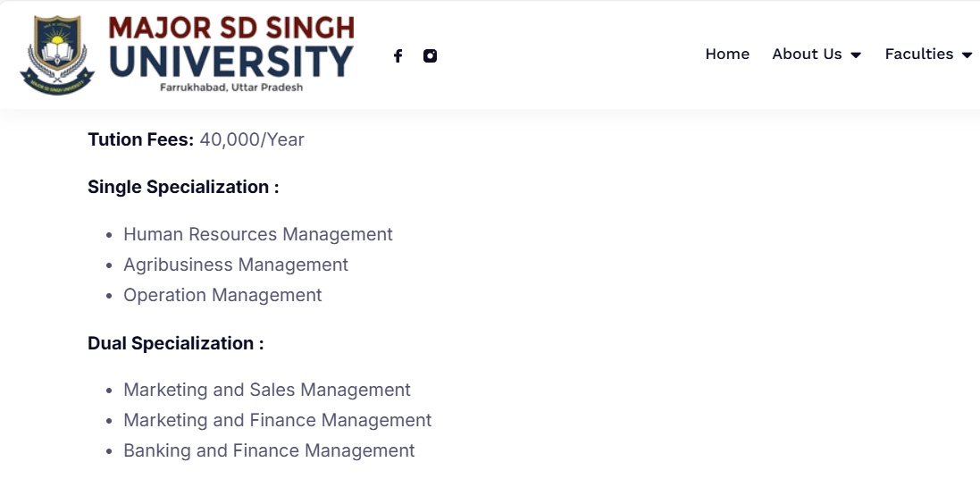The width and height of the screenshot is (980, 479).
Task: Click the Farrukhabad, Uttar Pradesh subtitle
Action: pyautogui.click(x=231, y=88)
